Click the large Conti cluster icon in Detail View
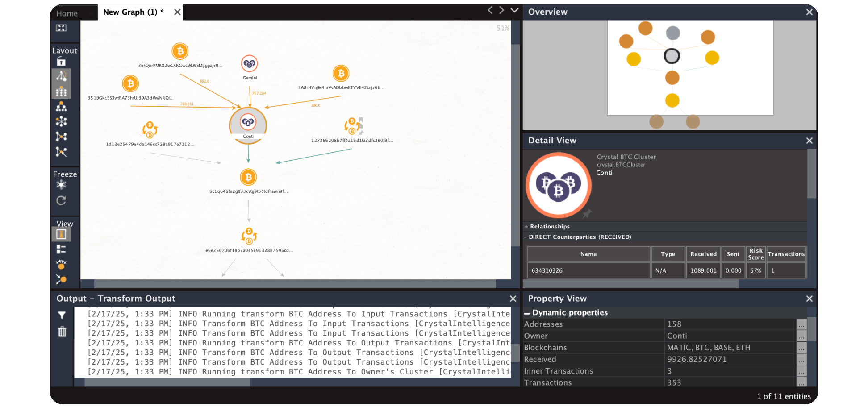This screenshot has width=868, height=407. tap(558, 185)
